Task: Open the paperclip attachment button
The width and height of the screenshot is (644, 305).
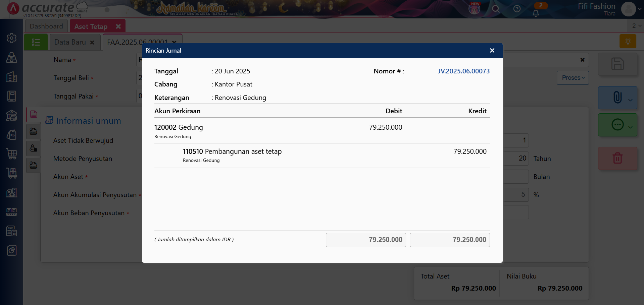Action: pos(617,98)
